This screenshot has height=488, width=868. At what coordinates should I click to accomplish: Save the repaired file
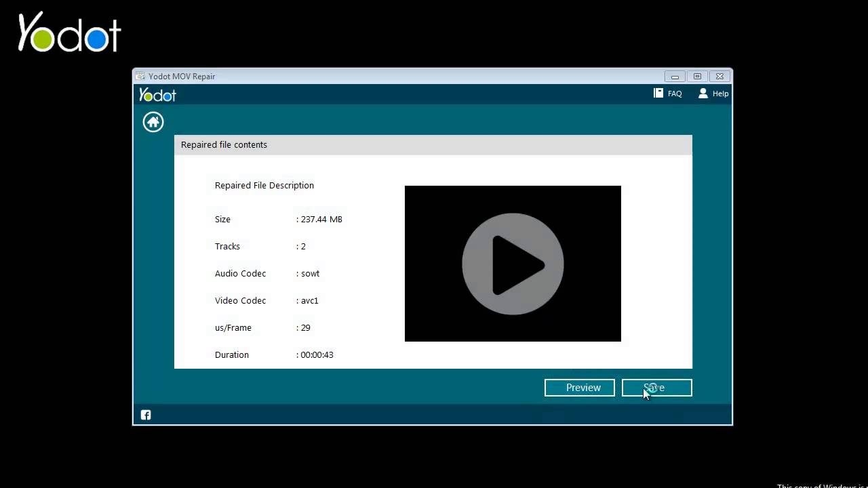[657, 388]
